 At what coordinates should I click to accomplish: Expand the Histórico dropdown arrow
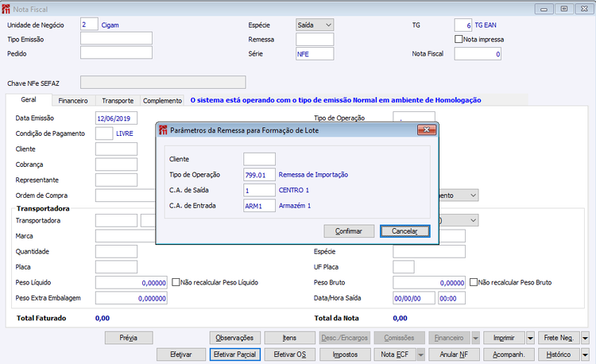point(585,354)
